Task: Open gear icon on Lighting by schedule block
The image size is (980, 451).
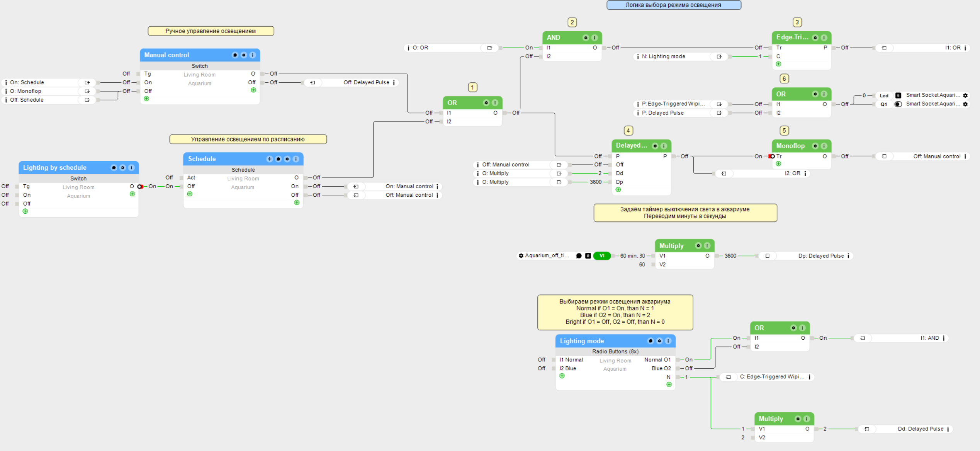Action: [122, 167]
